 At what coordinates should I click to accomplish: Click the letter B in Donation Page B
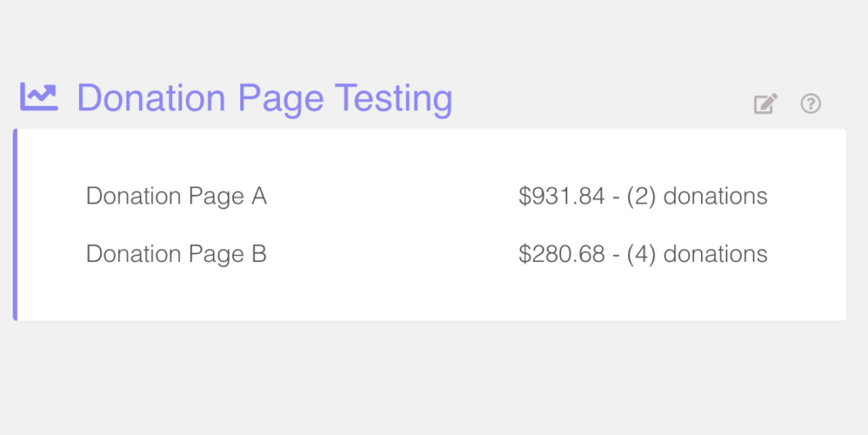point(259,254)
